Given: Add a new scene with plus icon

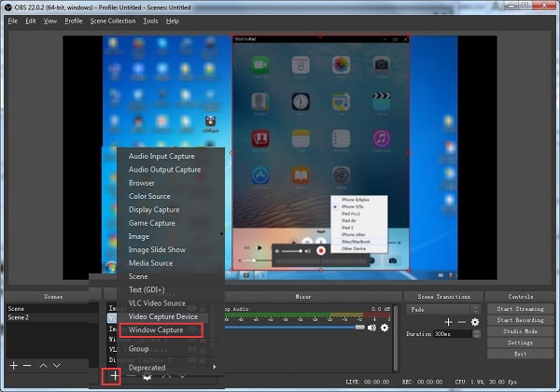Looking at the screenshot, I should tap(14, 366).
